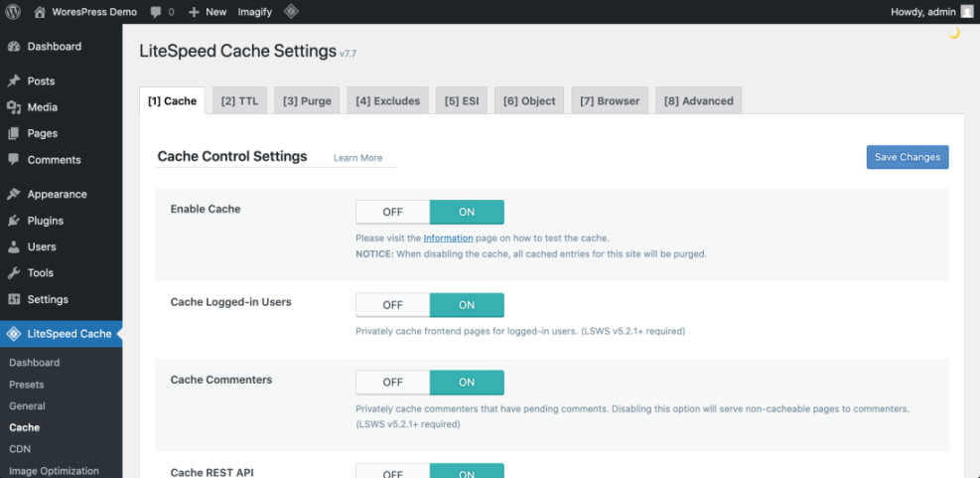Open the Appearance menu item
This screenshot has width=980, height=478.
[x=57, y=195]
